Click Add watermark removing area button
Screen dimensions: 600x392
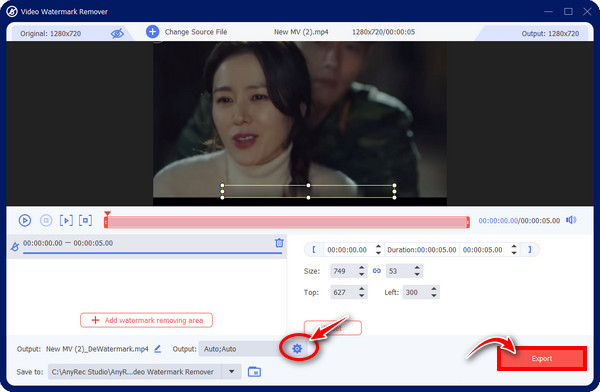click(146, 320)
